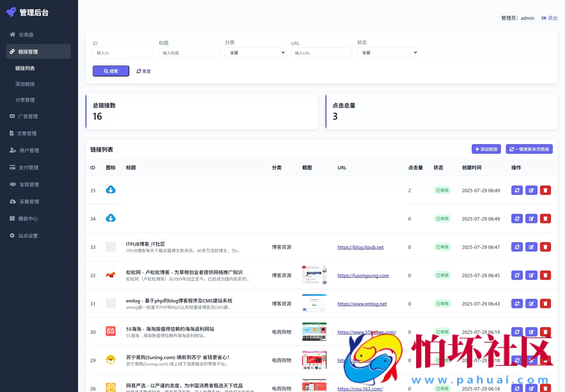This screenshot has width=565, height=392.
Task: Click the 输入ID input field
Action: [123, 53]
